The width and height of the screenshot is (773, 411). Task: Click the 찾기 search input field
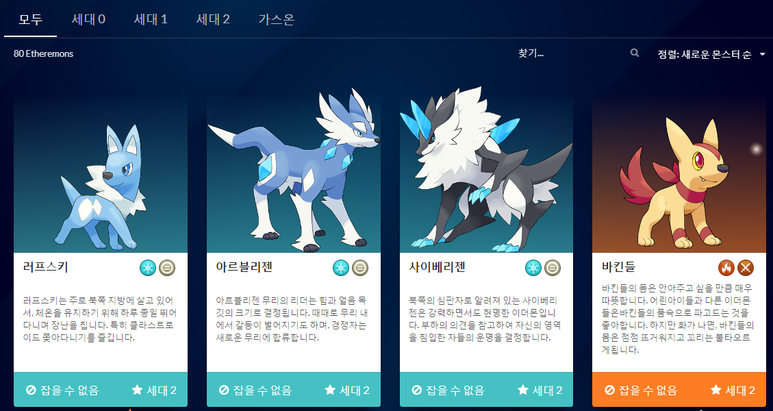[x=572, y=54]
